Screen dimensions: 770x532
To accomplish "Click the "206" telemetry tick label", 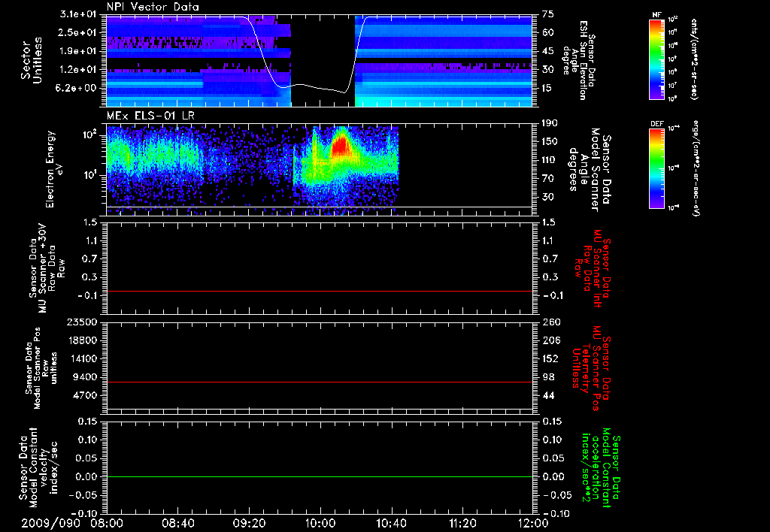I will (550, 340).
